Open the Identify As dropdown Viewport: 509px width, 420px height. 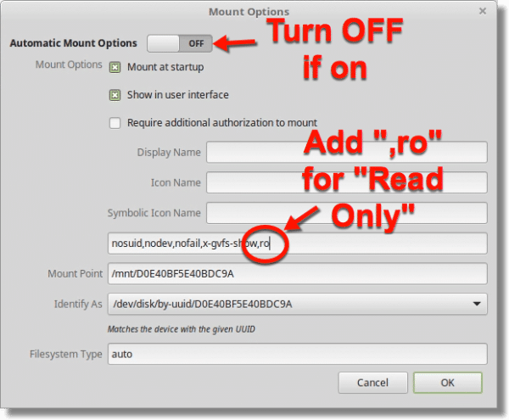click(x=298, y=304)
